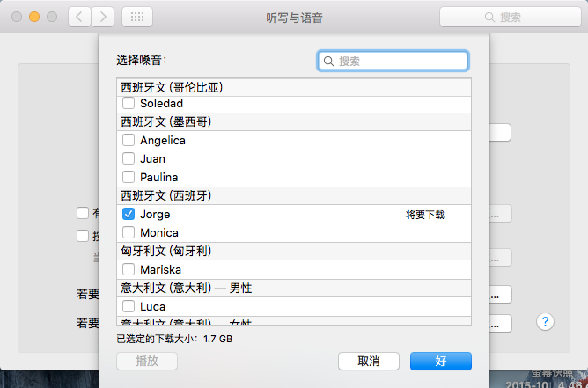Viewport: 588px width, 388px height.
Task: Uncheck the Jorge voice
Action: click(129, 215)
